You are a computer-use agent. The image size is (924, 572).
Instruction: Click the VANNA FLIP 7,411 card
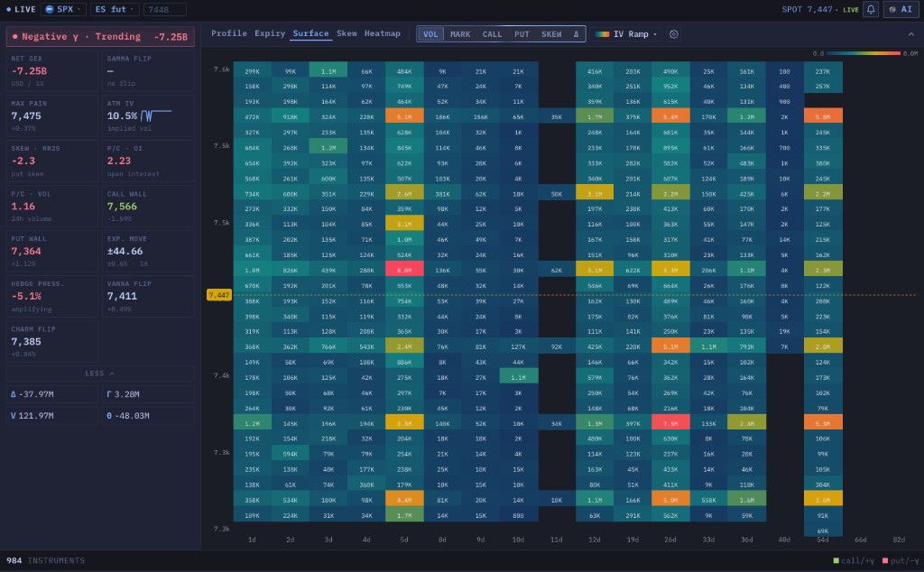(149, 296)
